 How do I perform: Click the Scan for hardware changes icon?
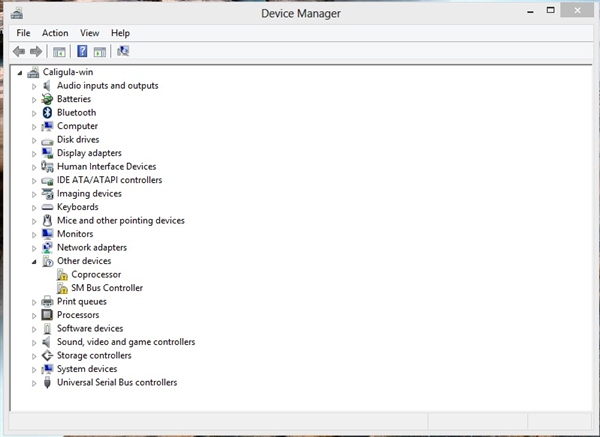coord(123,51)
